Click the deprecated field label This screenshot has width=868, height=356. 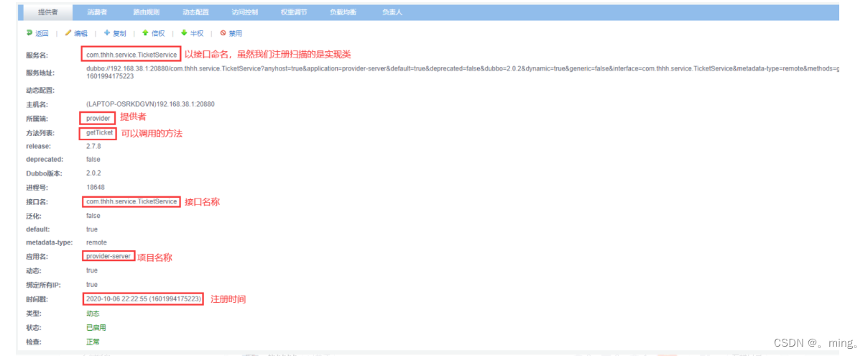[45, 160]
